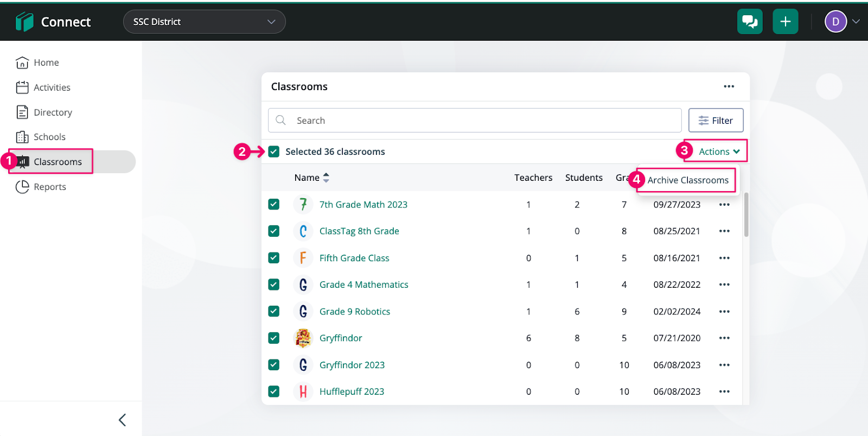Viewport: 868px width, 436px height.
Task: Open Grade 4 Mathematics link
Action: 364,285
